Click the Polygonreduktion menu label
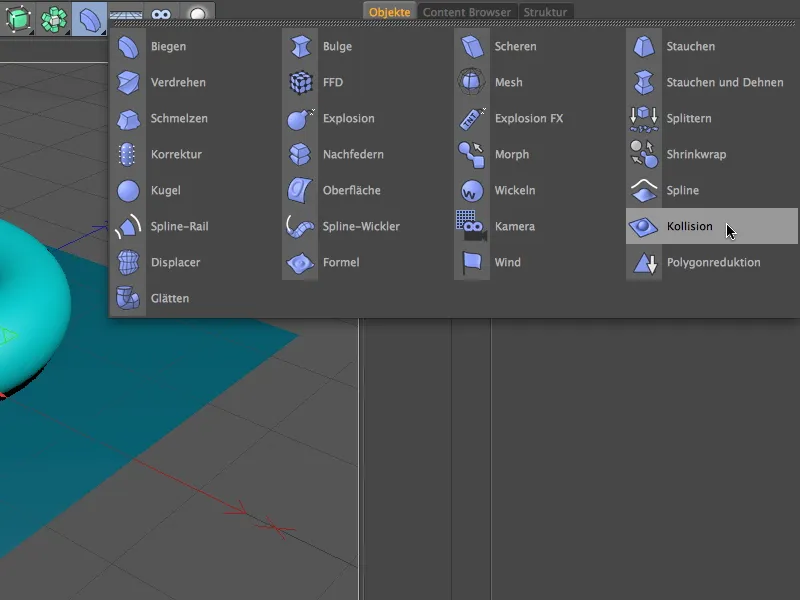The image size is (800, 600). (x=714, y=263)
